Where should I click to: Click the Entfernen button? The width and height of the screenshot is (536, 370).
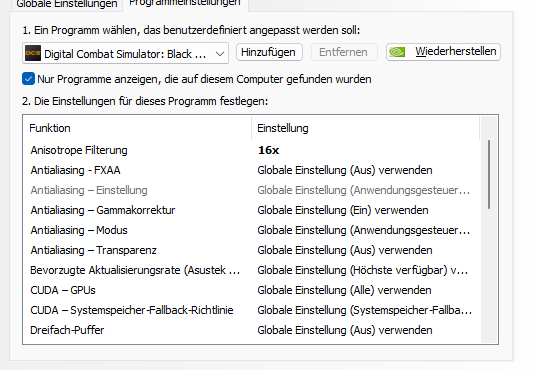coord(344,52)
